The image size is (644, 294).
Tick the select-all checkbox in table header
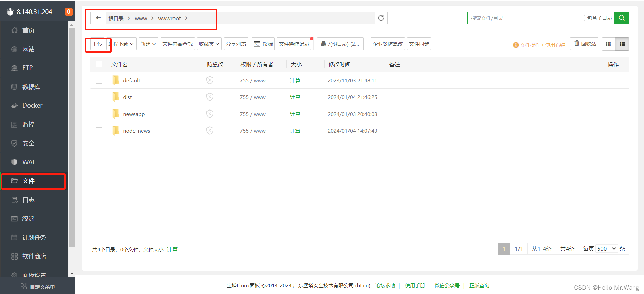coord(99,64)
